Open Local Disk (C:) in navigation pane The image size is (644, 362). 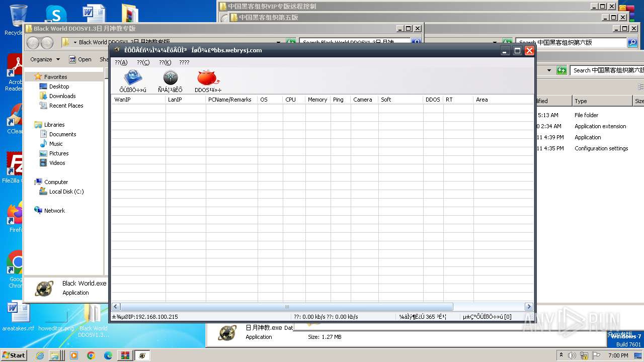[66, 192]
